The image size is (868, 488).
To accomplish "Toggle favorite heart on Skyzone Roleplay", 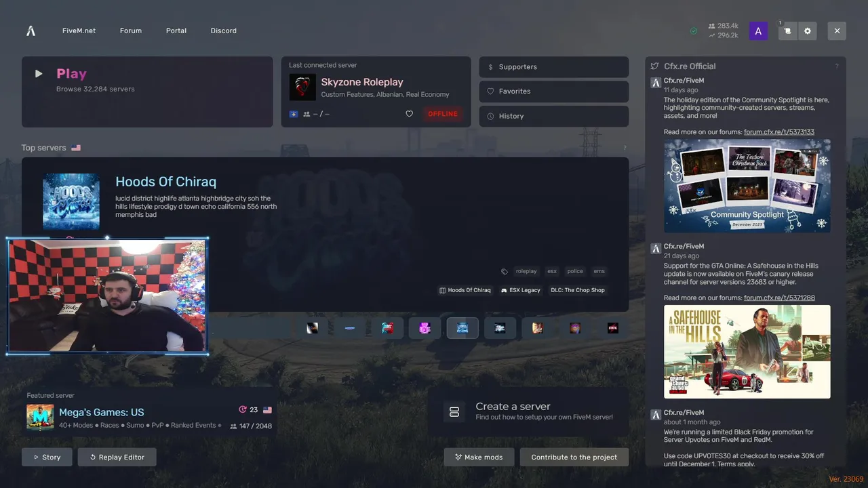I will point(409,114).
